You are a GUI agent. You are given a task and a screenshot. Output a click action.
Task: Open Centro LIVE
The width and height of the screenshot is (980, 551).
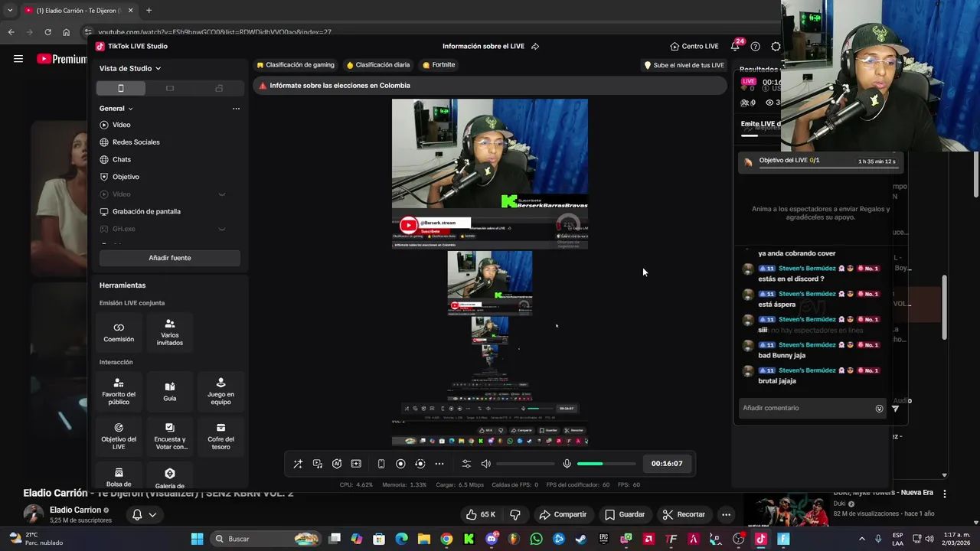(694, 46)
